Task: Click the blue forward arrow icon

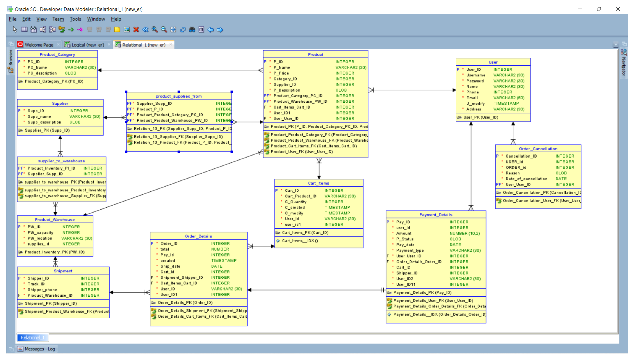Action: coord(220,29)
